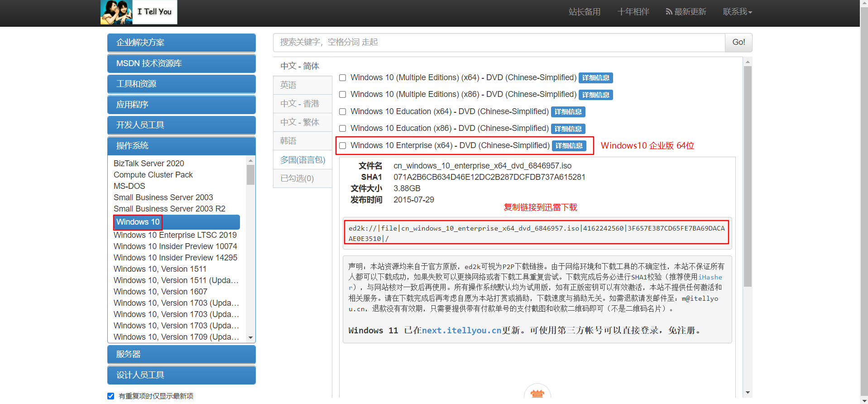Image resolution: width=868 pixels, height=404 pixels.
Task: Click file name cn_windows_10_enterprise_x64_dvd_6846957.iso
Action: [483, 166]
